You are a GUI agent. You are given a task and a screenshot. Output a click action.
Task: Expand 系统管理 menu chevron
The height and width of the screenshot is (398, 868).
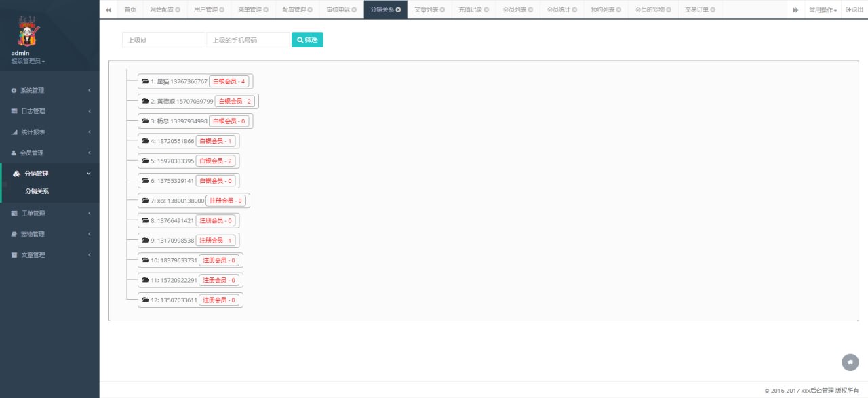pyautogui.click(x=89, y=90)
